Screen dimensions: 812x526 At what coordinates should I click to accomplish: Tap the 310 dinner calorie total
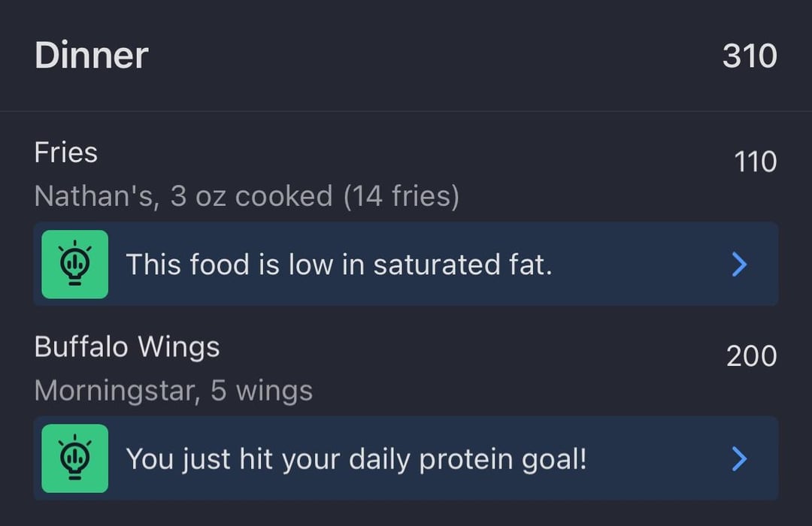tap(750, 56)
